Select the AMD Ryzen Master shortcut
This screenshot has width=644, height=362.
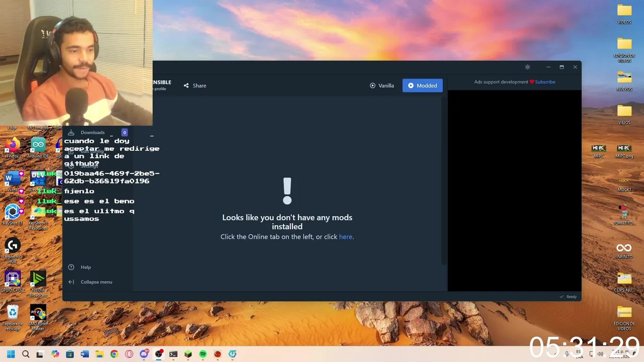click(38, 318)
